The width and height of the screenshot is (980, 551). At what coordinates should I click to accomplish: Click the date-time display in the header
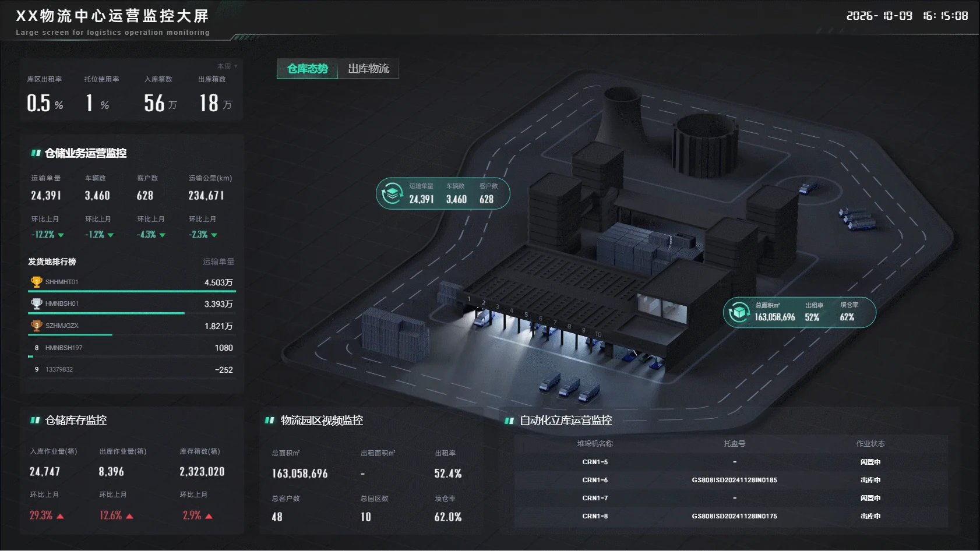tap(907, 16)
